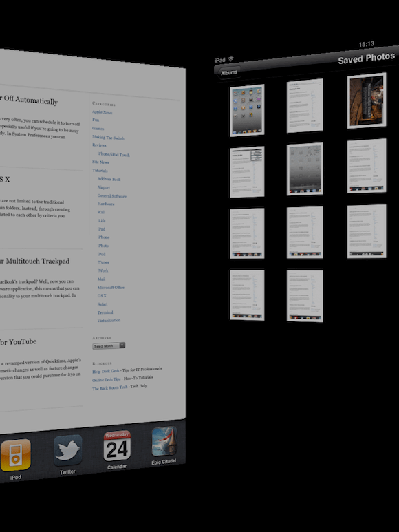Click the Saved Photos title
The height and width of the screenshot is (532, 399).
(367, 58)
